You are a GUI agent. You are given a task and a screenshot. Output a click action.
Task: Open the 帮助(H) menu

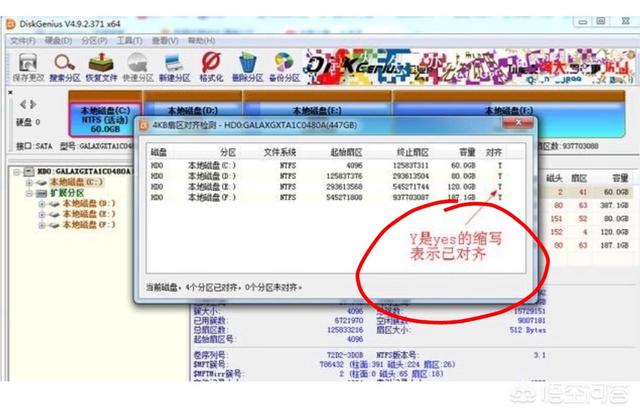click(x=201, y=41)
